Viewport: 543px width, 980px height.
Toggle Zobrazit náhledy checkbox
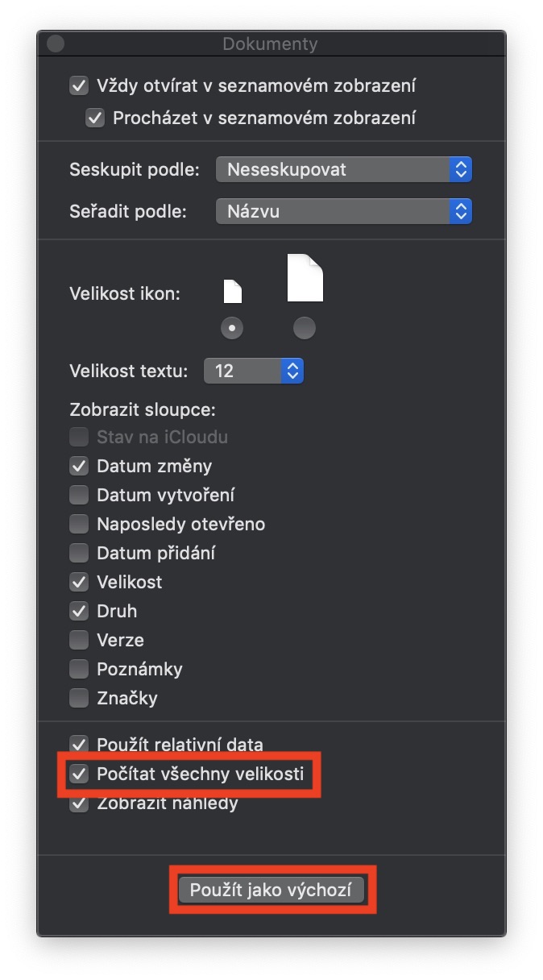(79, 804)
